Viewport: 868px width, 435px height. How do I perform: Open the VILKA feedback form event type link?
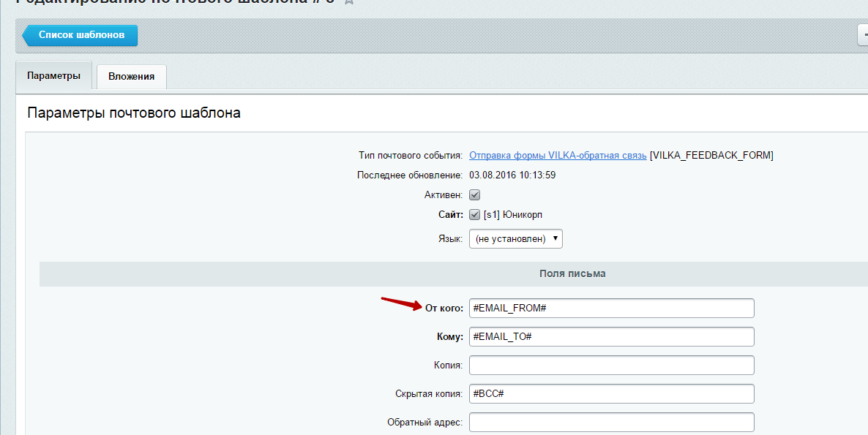click(557, 155)
